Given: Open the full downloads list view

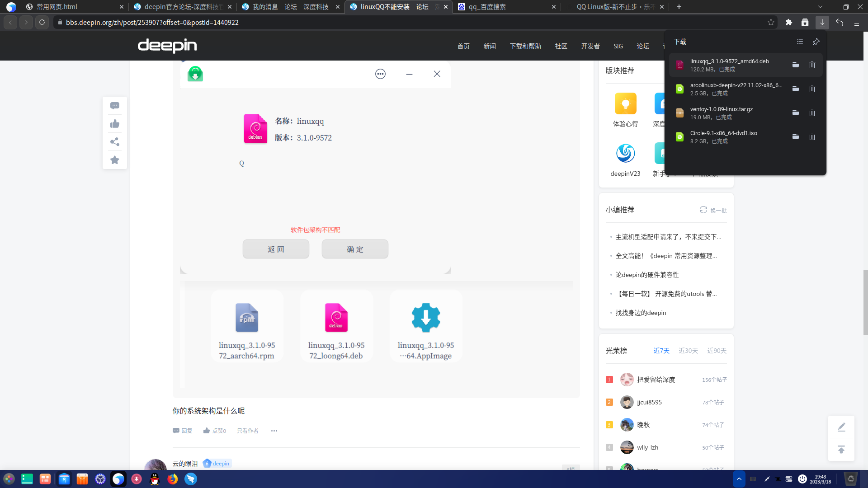Looking at the screenshot, I should tap(800, 42).
